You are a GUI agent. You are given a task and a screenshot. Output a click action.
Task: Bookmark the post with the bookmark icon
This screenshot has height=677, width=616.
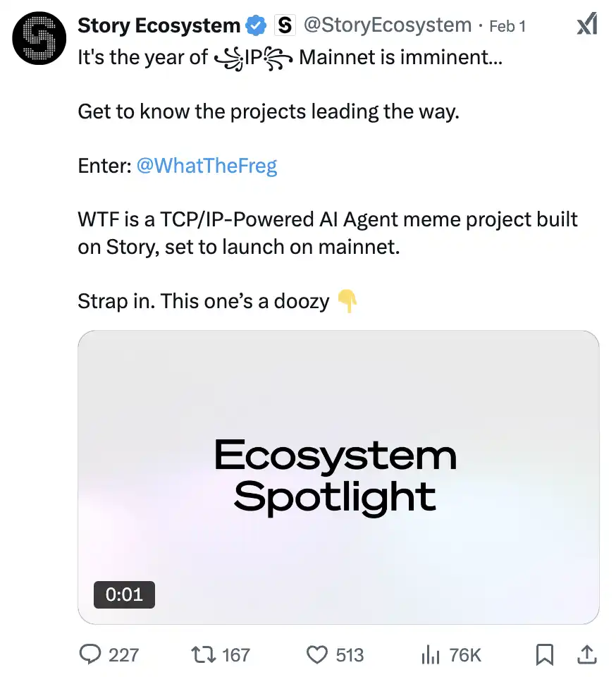click(x=544, y=655)
